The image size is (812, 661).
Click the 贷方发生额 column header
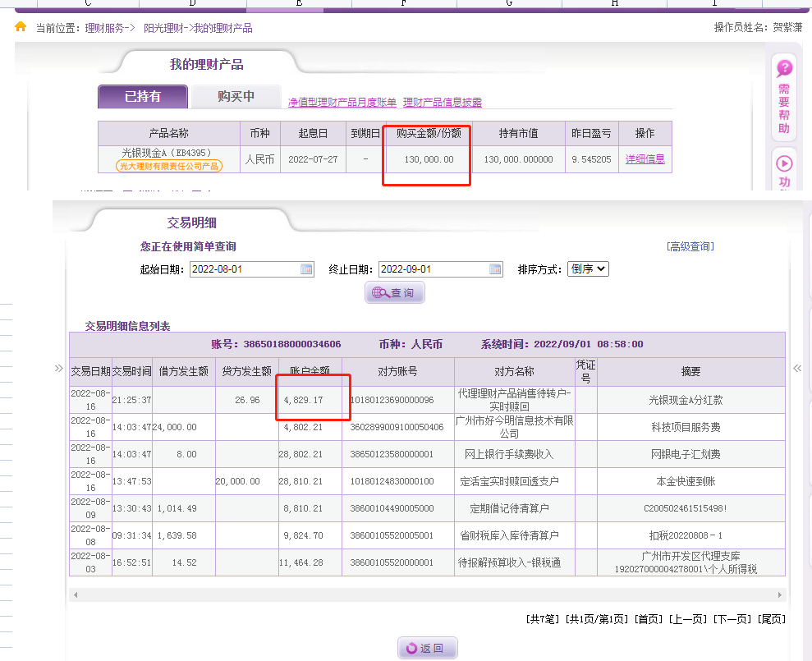click(x=247, y=371)
